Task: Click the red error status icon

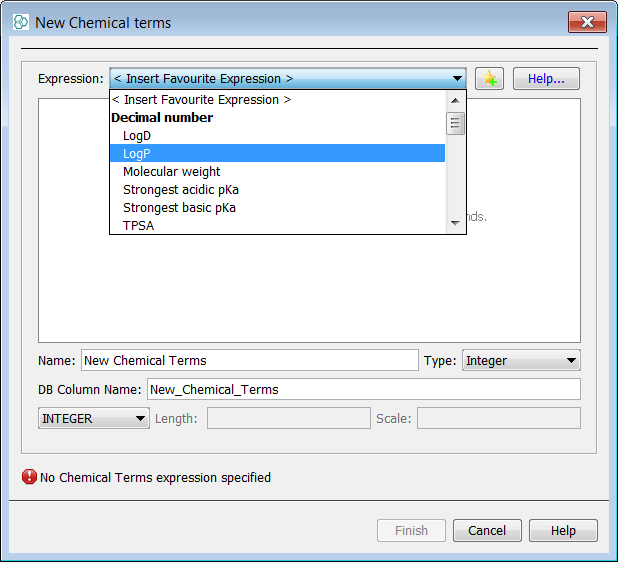Action: 29,478
